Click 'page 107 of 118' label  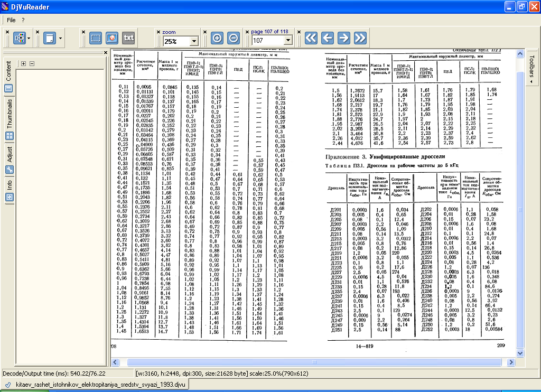[x=269, y=31]
